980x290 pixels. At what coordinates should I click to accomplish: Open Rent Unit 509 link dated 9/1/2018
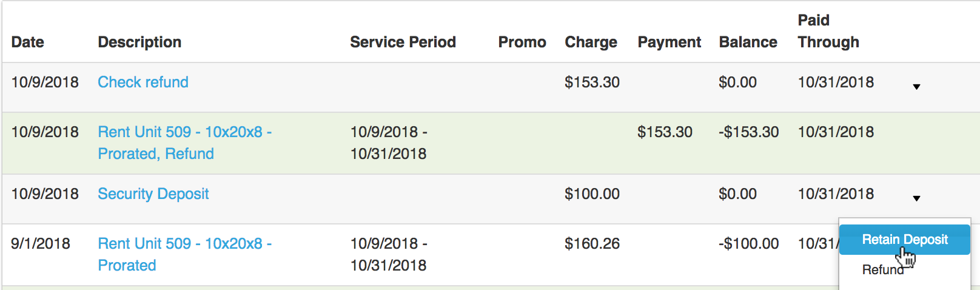click(x=184, y=254)
